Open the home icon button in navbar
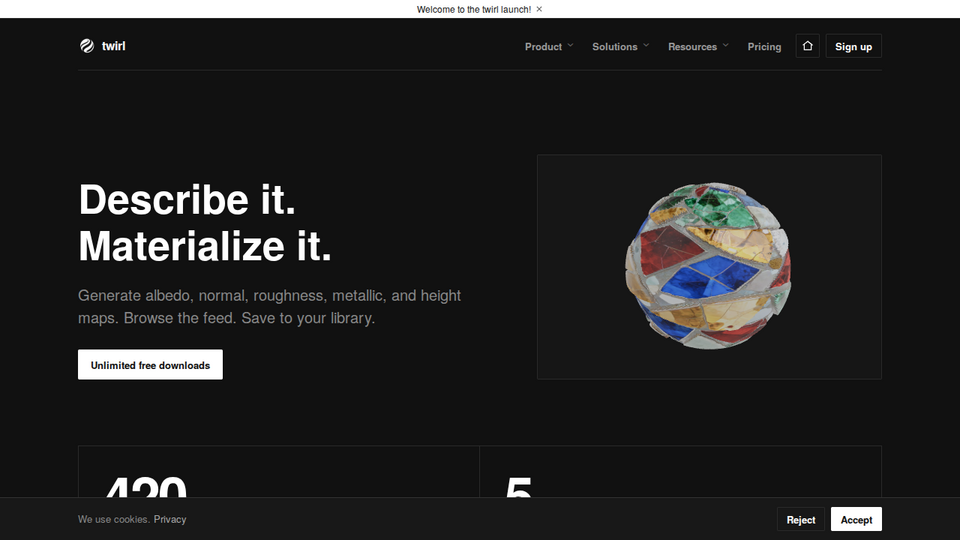Screen dimensions: 960x540 [x=808, y=46]
